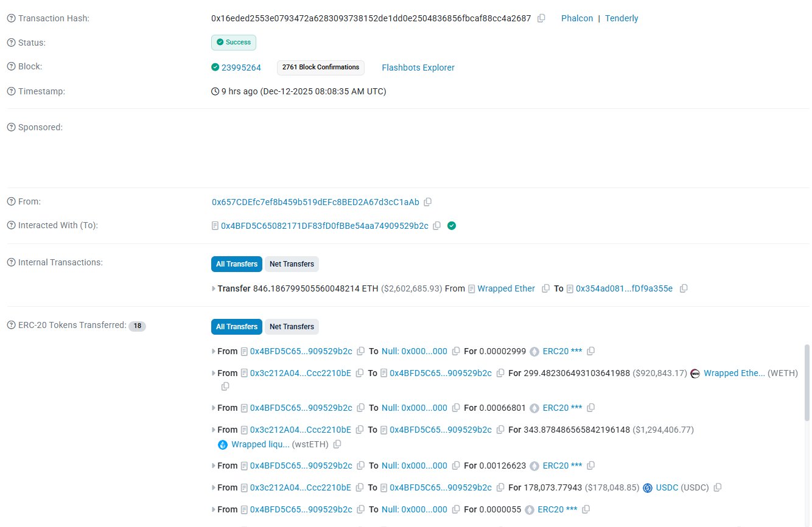This screenshot has height=527, width=812.
Task: Select the USDC token icon
Action: [x=647, y=487]
